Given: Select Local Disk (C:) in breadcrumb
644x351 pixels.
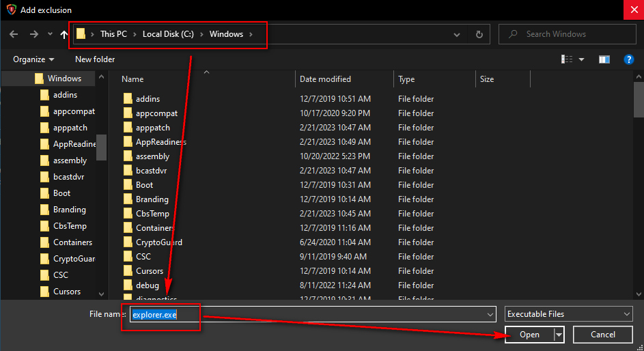Looking at the screenshot, I should pos(168,34).
